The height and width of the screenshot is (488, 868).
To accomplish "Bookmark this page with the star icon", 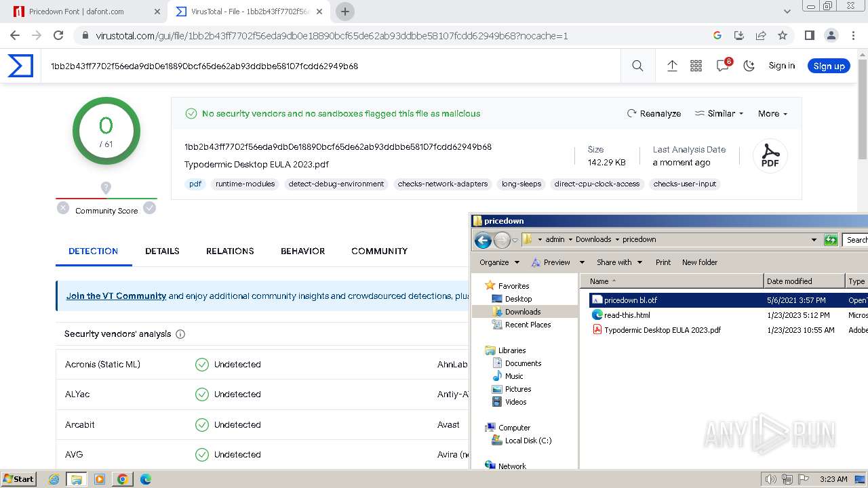I will click(x=783, y=35).
